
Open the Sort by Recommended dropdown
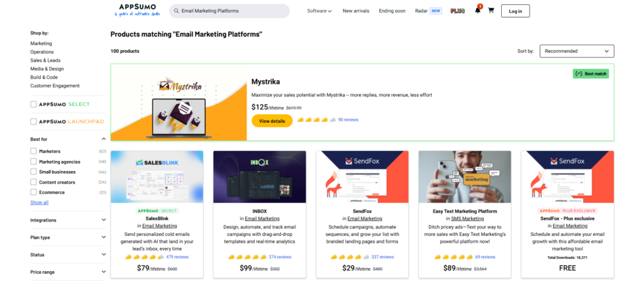577,52
